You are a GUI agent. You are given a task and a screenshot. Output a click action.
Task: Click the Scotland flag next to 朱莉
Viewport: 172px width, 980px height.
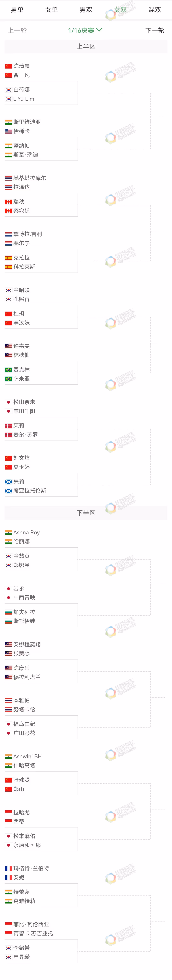[x=8, y=482]
